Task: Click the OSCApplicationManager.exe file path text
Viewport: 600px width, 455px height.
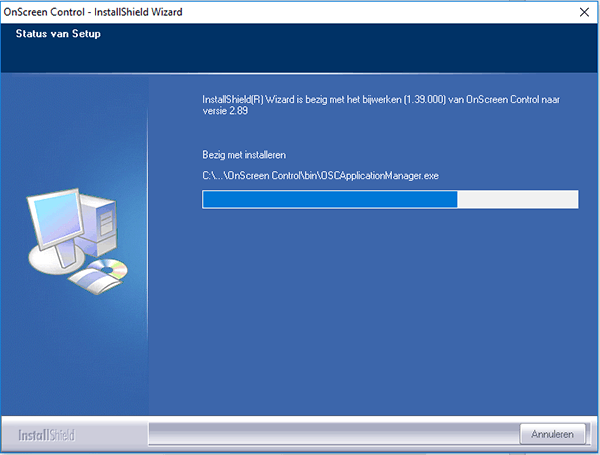Action: 320,176
